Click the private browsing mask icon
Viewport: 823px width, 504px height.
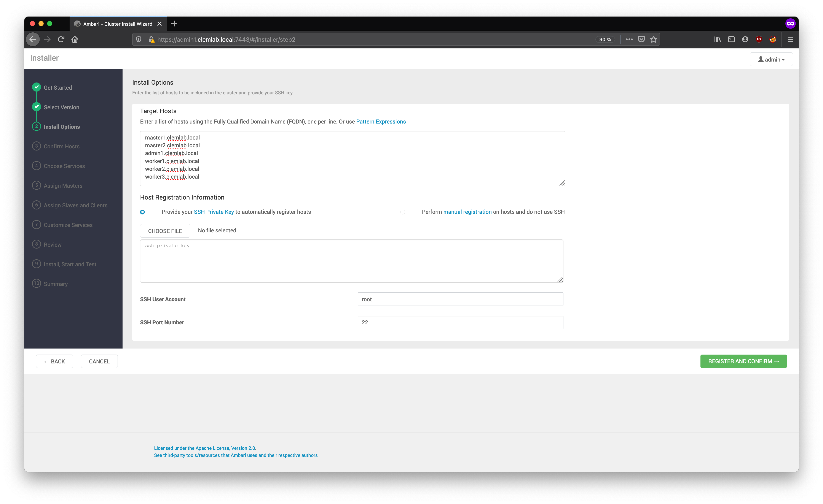pos(790,23)
